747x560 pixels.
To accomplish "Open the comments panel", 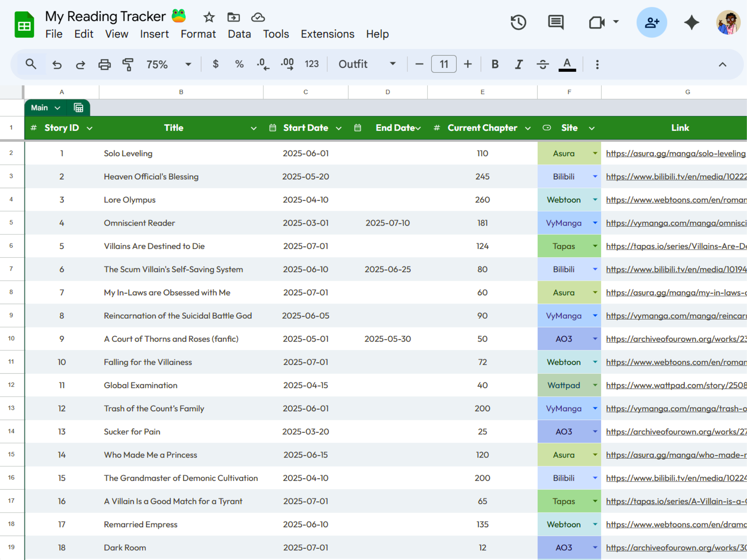I will (x=555, y=22).
